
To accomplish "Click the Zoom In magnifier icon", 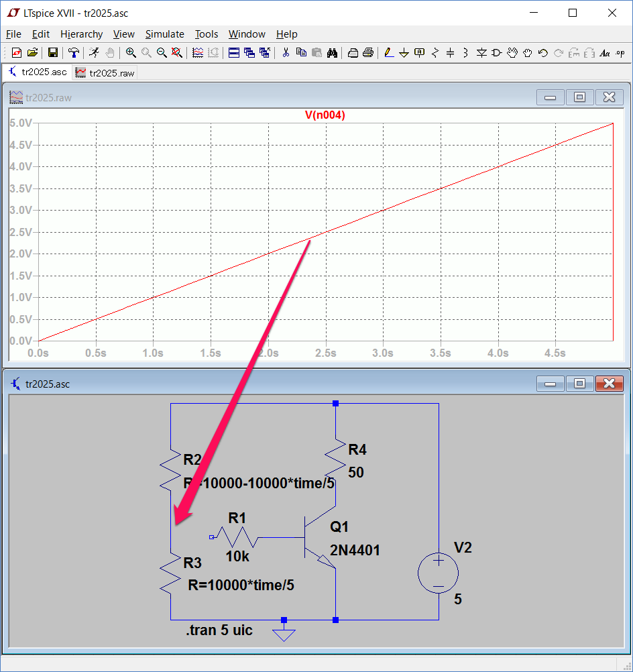I will 131,52.
